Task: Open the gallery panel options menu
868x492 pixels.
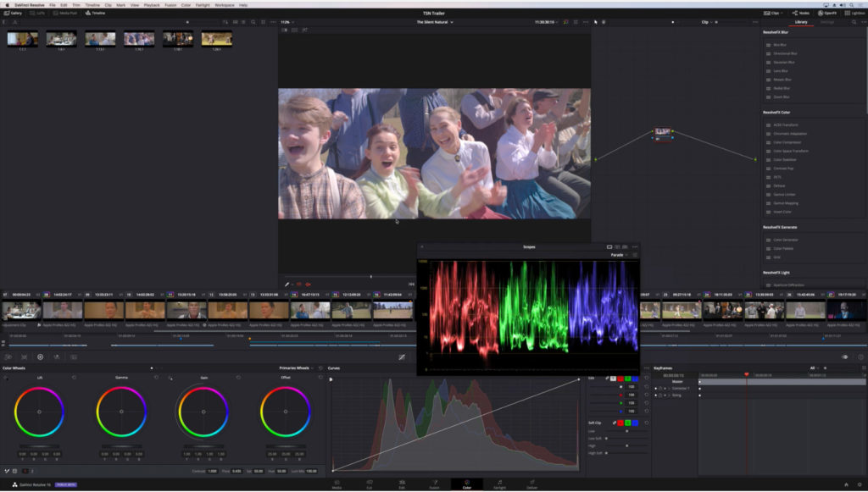Action: [x=273, y=22]
